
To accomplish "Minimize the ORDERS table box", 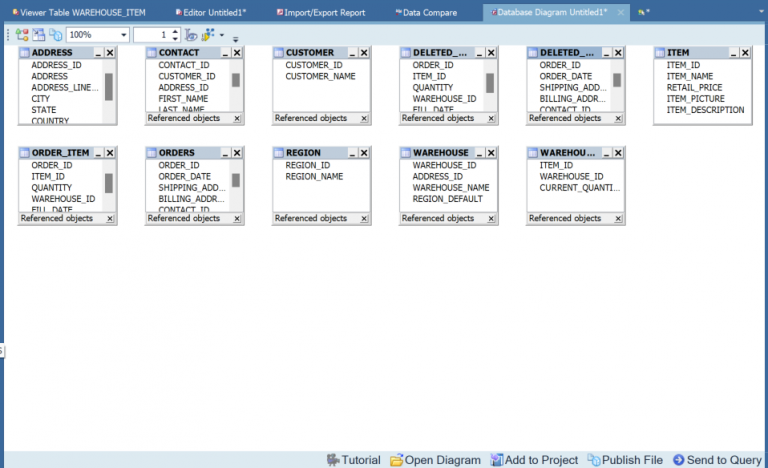I will 224,153.
